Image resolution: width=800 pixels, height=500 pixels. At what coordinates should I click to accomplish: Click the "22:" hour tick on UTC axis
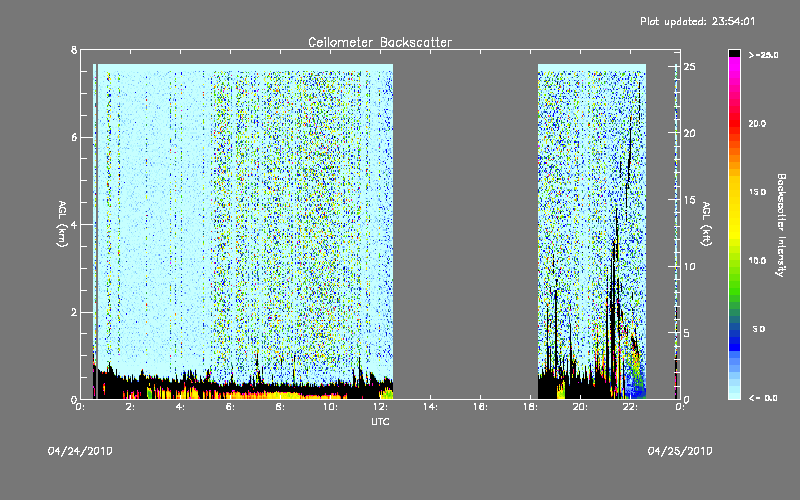coord(630,407)
